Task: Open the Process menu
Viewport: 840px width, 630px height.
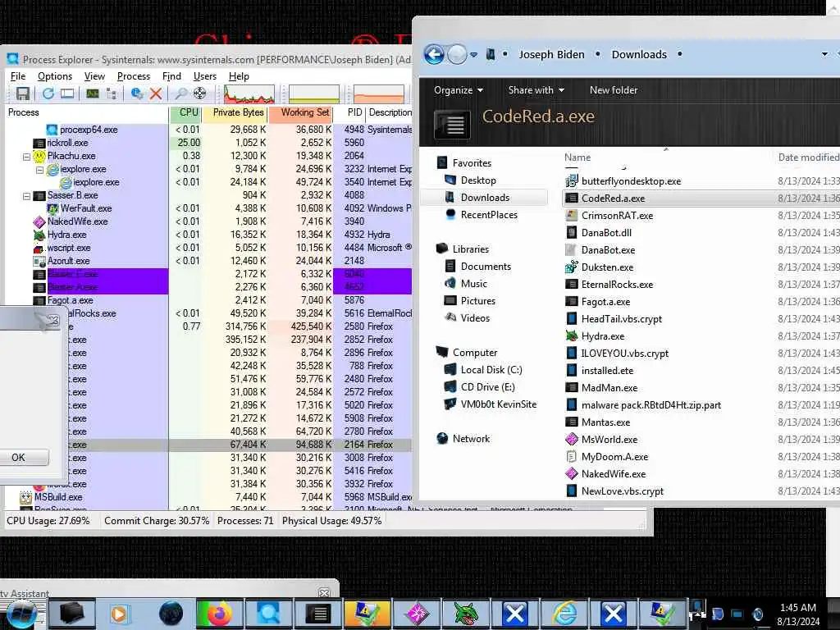Action: pos(134,76)
